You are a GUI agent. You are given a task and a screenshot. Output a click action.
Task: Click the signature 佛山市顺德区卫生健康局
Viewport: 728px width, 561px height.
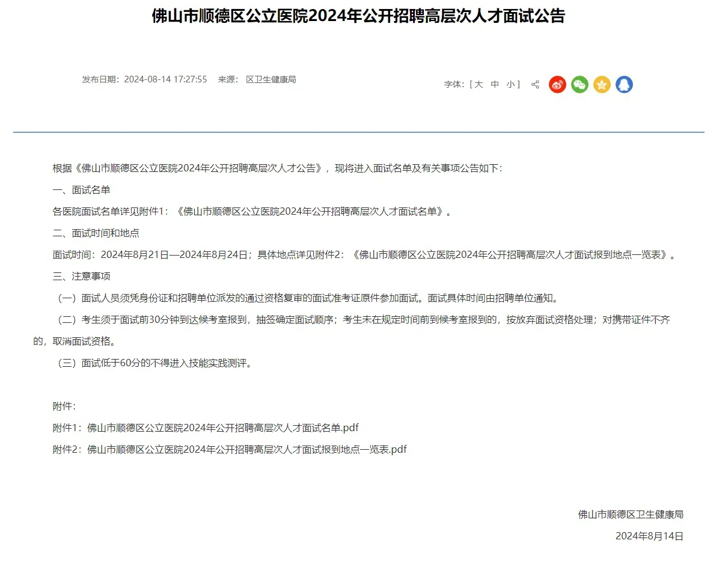click(x=631, y=514)
